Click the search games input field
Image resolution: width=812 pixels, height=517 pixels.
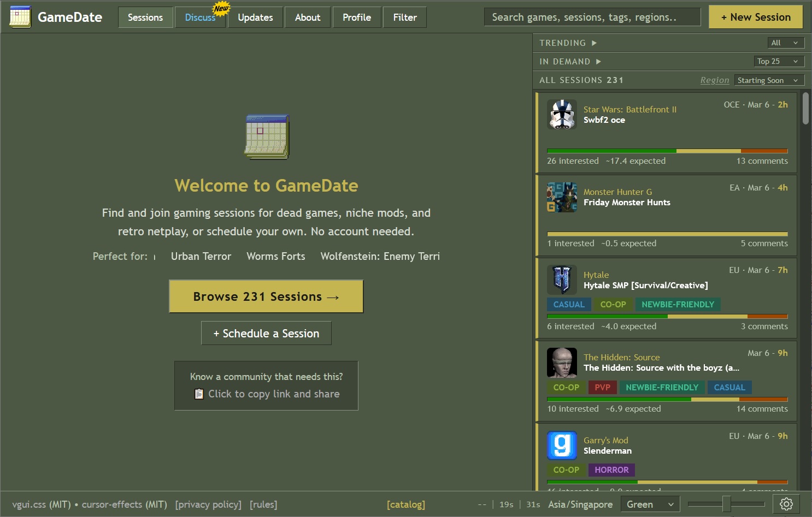click(x=592, y=16)
